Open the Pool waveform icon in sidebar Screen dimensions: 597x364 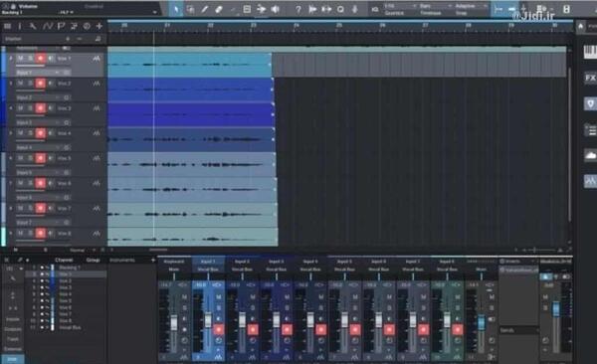pos(590,181)
